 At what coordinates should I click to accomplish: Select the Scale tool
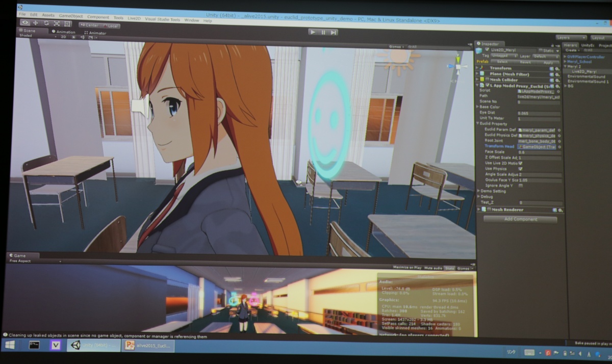pyautogui.click(x=57, y=23)
